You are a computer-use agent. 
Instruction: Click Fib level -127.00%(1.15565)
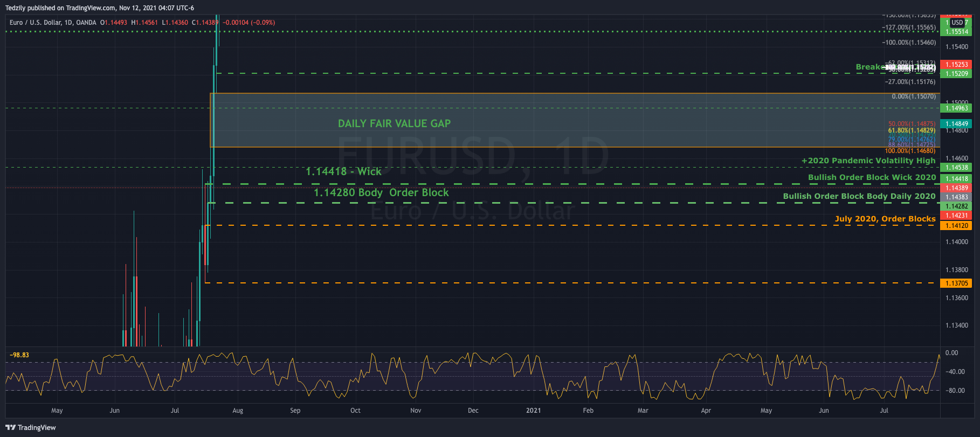click(909, 27)
